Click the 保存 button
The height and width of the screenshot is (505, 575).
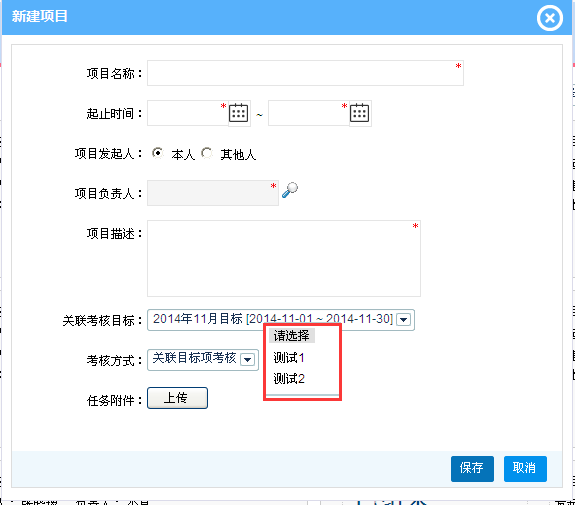[x=472, y=468]
